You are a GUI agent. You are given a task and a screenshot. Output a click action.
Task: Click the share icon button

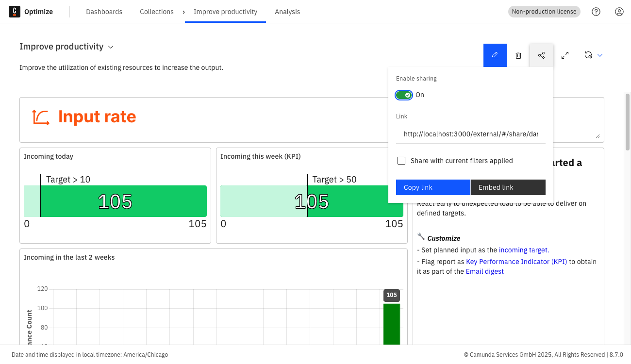[x=542, y=55]
